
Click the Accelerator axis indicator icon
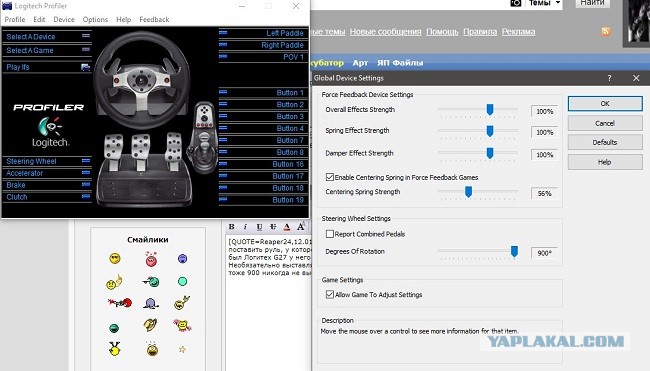86,172
